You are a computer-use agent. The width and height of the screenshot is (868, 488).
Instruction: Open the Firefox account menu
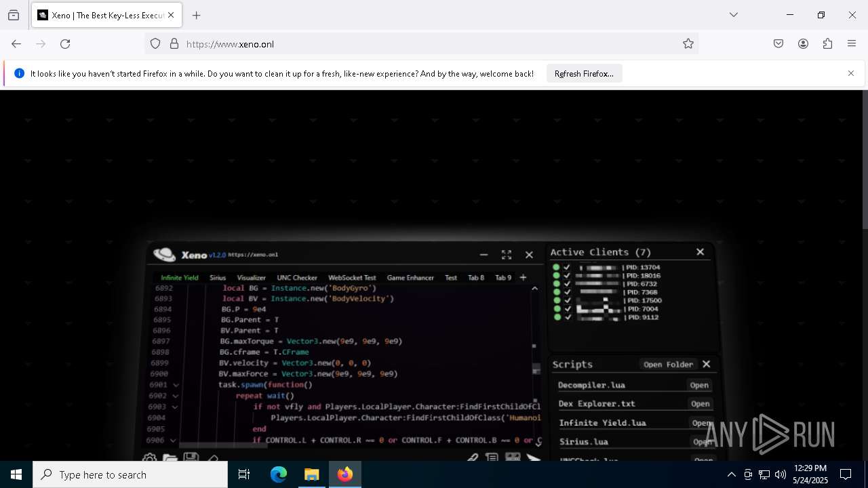803,44
